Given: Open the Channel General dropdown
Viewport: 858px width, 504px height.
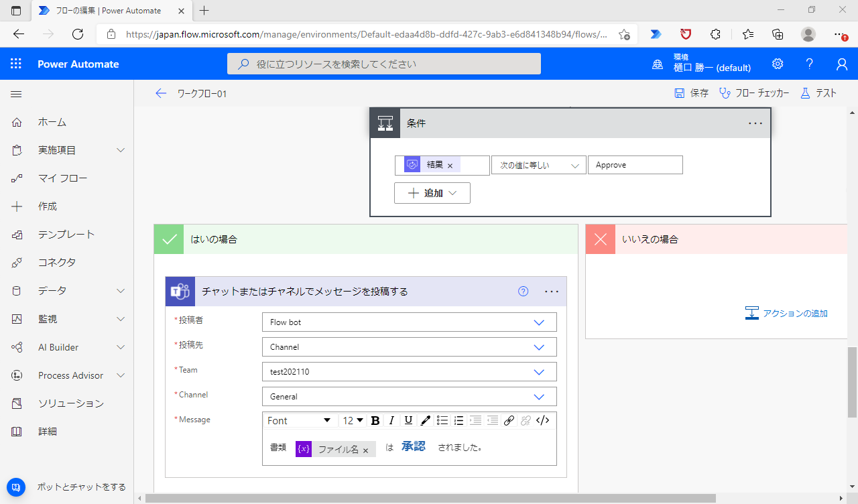Looking at the screenshot, I should (x=410, y=397).
